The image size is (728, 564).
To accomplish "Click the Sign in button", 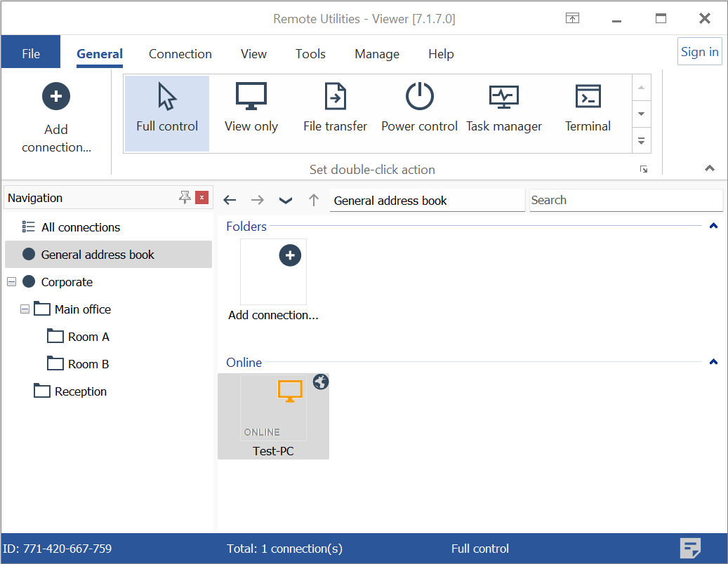I will [699, 52].
